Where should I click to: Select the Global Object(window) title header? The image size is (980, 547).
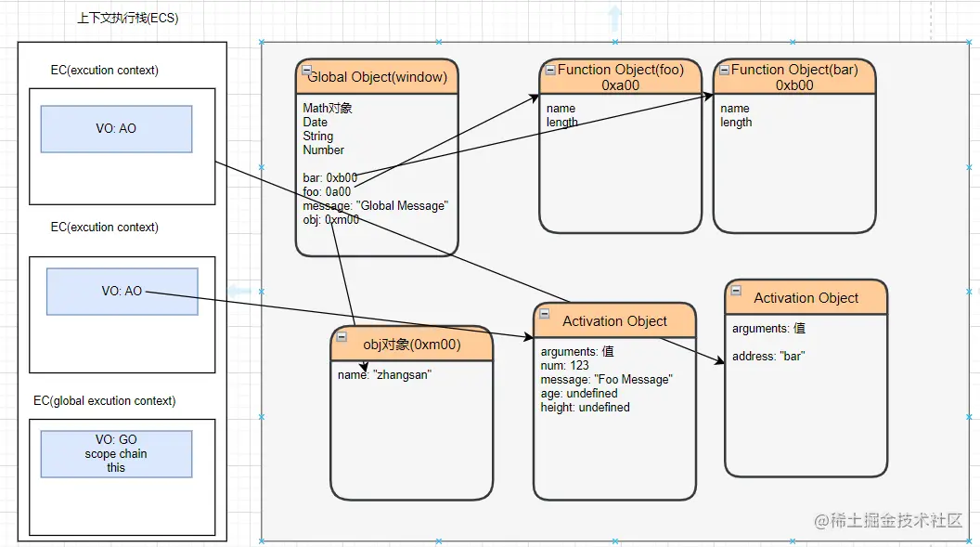377,77
